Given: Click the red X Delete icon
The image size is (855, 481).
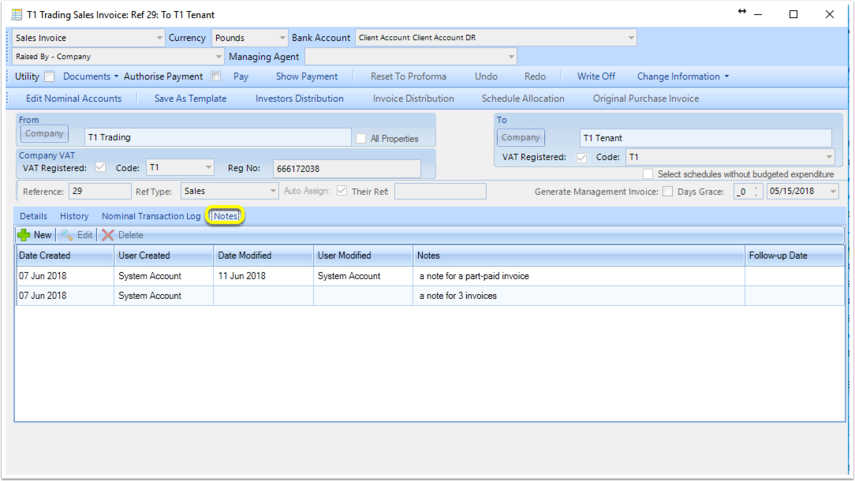Looking at the screenshot, I should 107,235.
